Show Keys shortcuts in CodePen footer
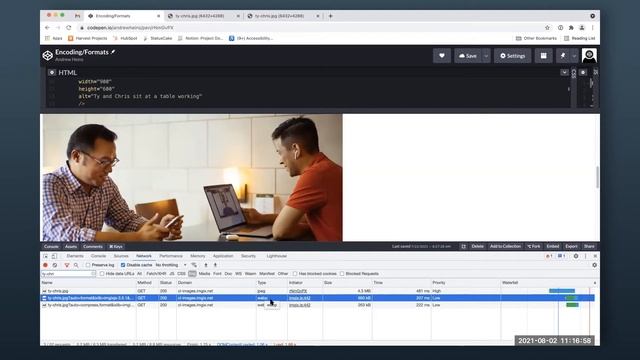The width and height of the screenshot is (640, 360). [116, 247]
